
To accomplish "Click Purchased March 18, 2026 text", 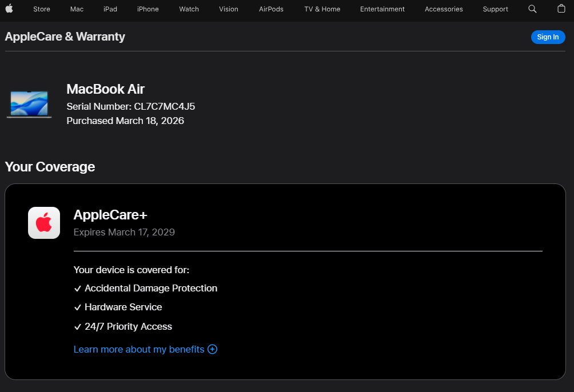I will (125, 121).
